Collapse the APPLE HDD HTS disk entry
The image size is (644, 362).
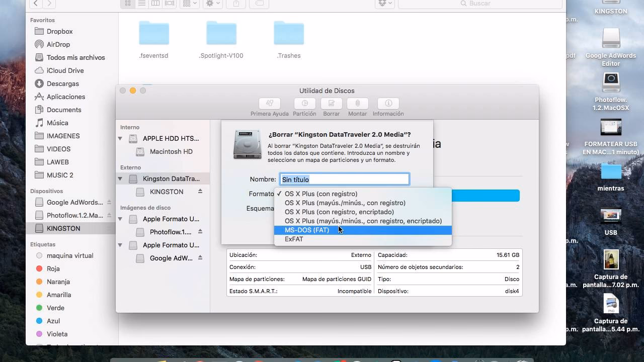tap(120, 138)
